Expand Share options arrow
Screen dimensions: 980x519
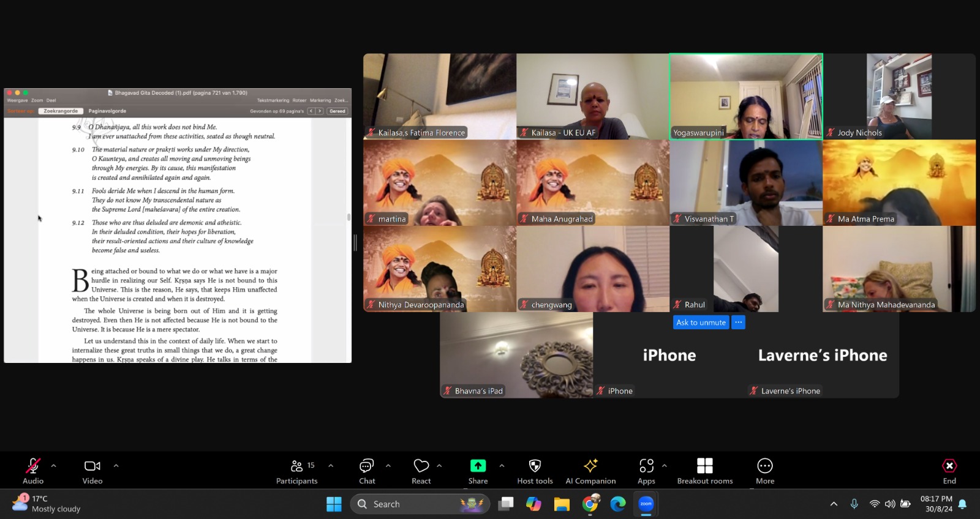pyautogui.click(x=502, y=466)
